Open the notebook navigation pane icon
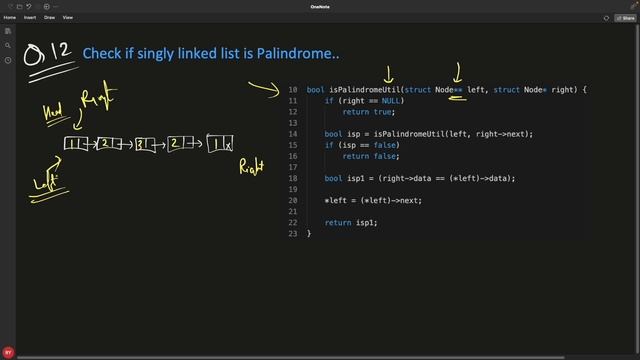The image size is (640, 360). [8, 31]
